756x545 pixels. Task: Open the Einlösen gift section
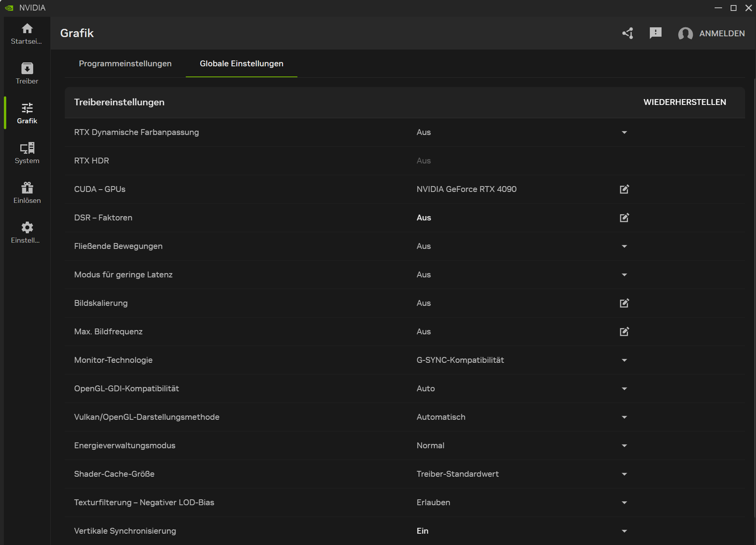coord(27,193)
